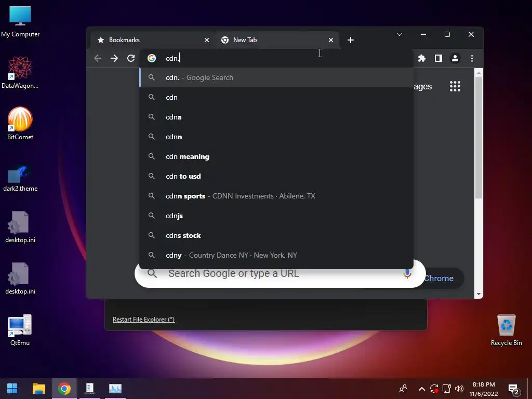This screenshot has width=532, height=399.
Task: Start voice search with the microphone icon
Action: (407, 273)
